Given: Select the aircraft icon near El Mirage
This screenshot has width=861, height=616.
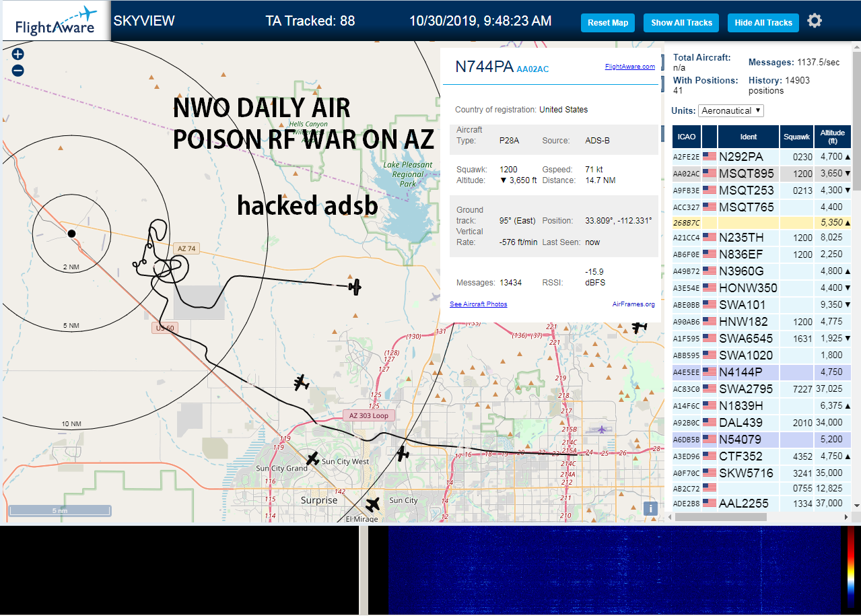Looking at the screenshot, I should tap(372, 504).
